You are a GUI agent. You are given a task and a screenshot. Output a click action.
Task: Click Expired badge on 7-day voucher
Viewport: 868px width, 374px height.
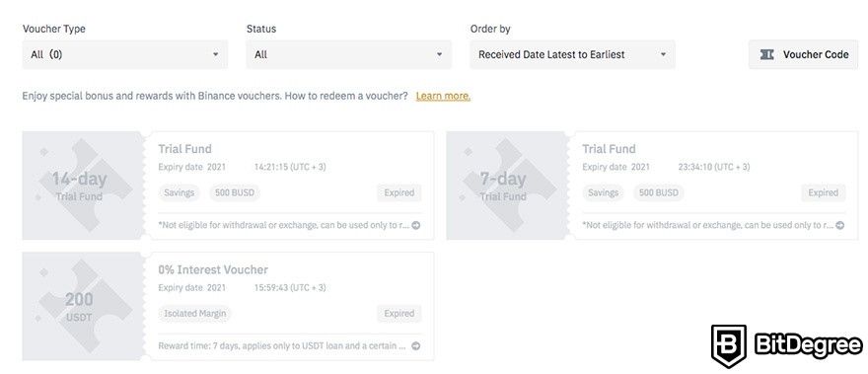pyautogui.click(x=824, y=192)
